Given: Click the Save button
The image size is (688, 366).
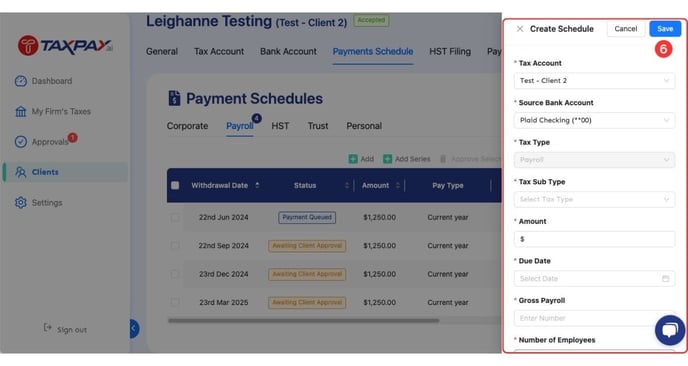Looking at the screenshot, I should 665,29.
